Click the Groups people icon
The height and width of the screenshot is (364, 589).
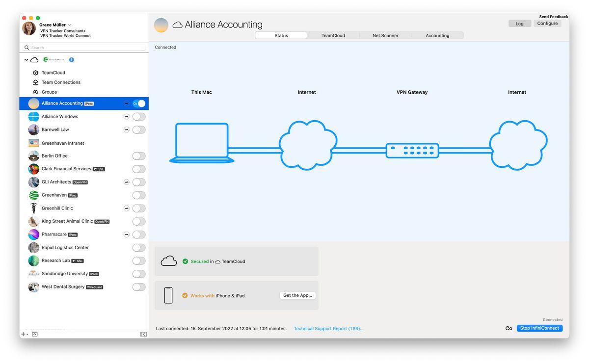click(35, 92)
